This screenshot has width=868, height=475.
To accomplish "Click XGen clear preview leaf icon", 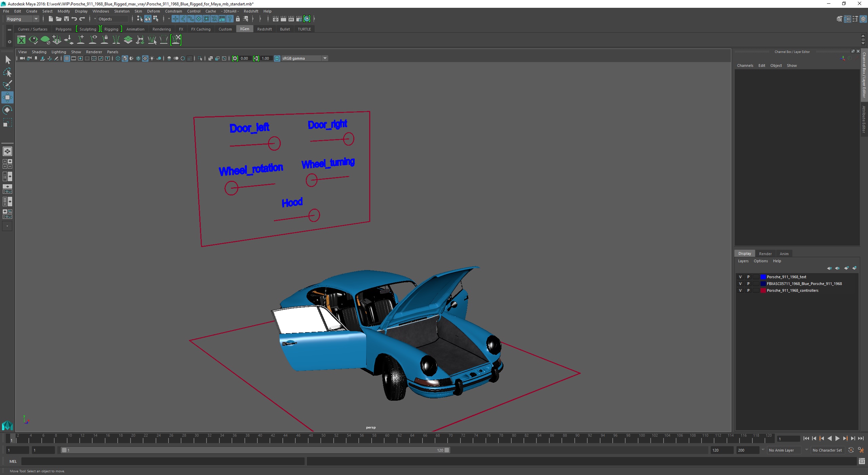I will [x=45, y=40].
